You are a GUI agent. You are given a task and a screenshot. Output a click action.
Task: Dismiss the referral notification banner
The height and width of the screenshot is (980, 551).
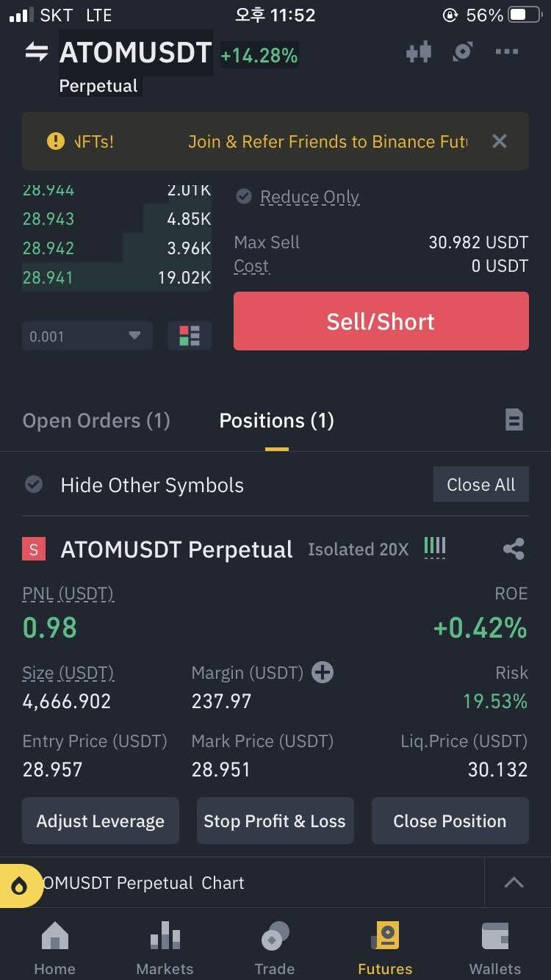[500, 141]
